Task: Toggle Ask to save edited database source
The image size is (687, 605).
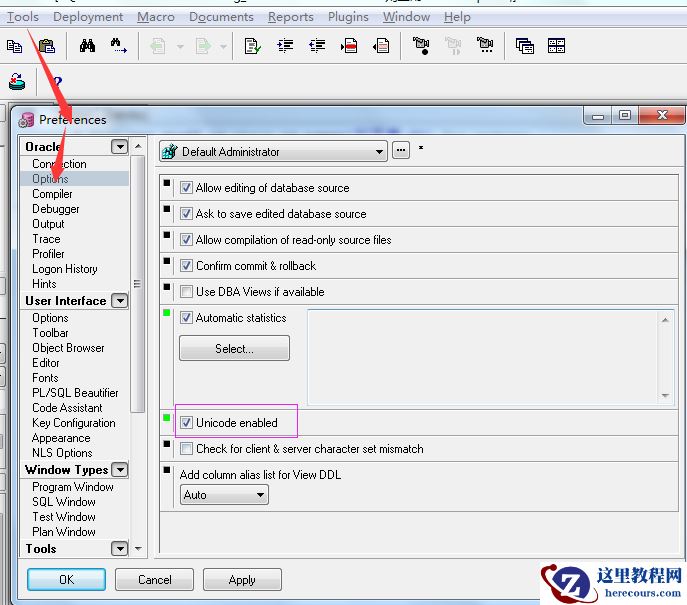Action: (x=186, y=214)
